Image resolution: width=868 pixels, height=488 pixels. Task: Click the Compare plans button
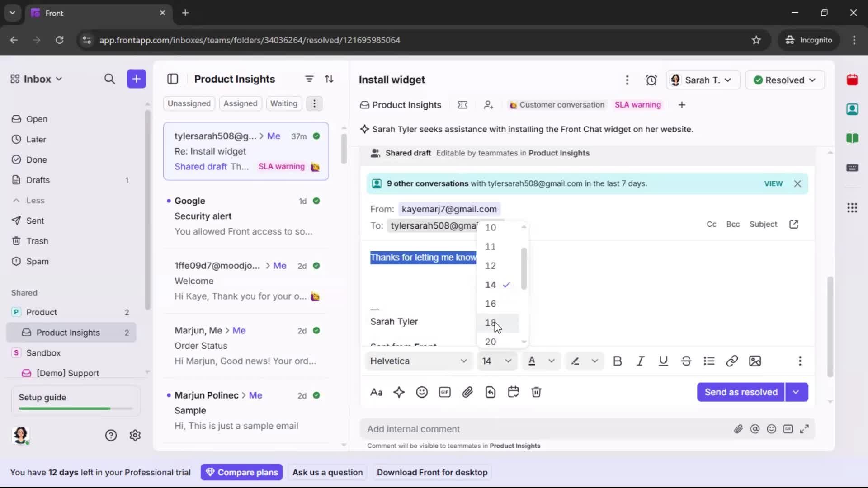(x=242, y=472)
